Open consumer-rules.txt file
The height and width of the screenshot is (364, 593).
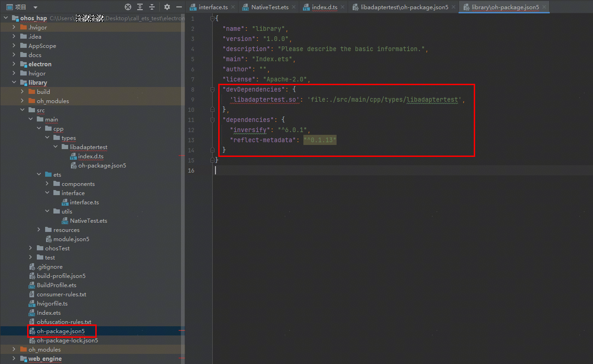tap(62, 295)
